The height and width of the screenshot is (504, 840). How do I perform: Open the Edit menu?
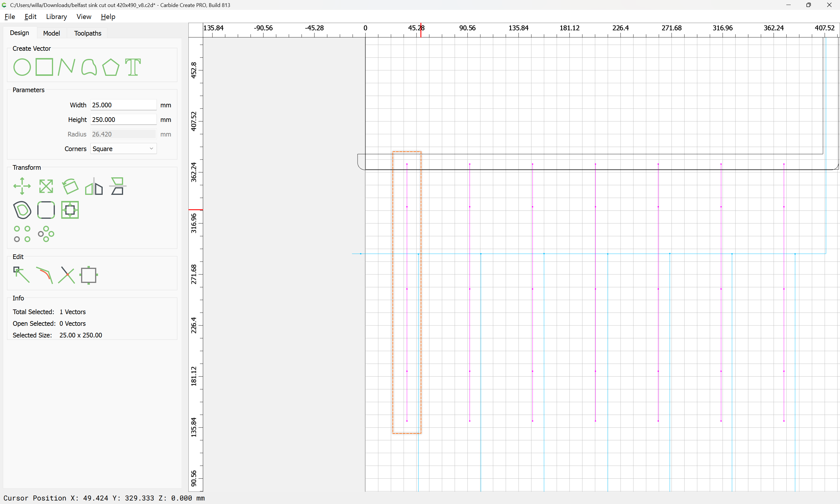click(x=30, y=16)
